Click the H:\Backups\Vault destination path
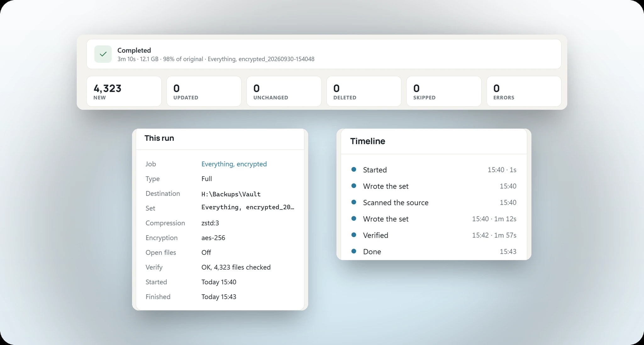 [x=231, y=194]
